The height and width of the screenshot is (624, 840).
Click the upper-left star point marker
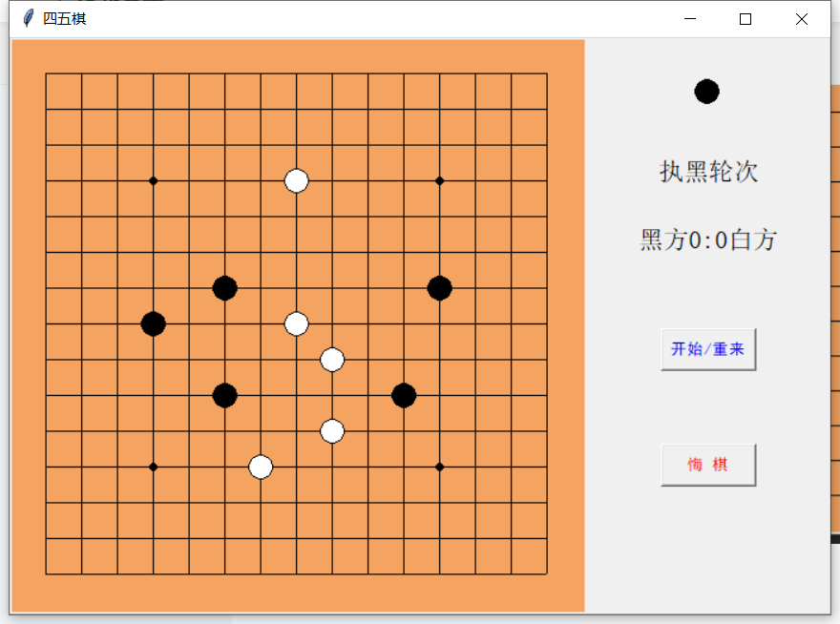pyautogui.click(x=152, y=179)
